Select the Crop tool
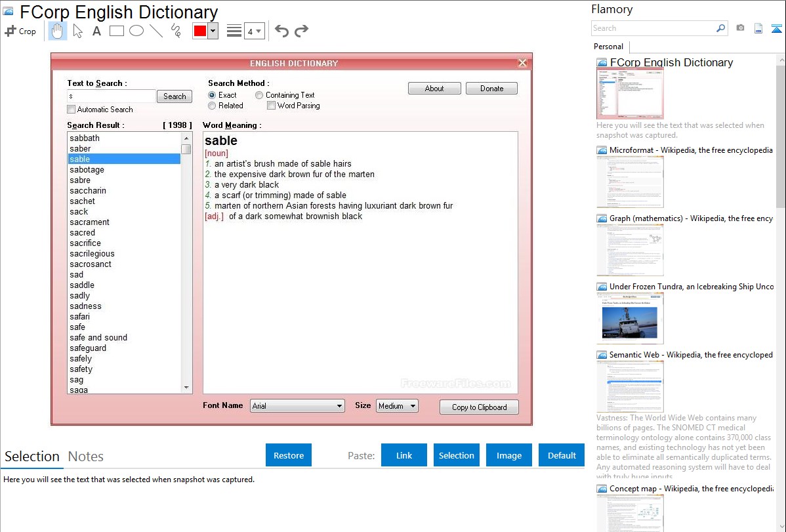The width and height of the screenshot is (786, 532). coord(20,31)
